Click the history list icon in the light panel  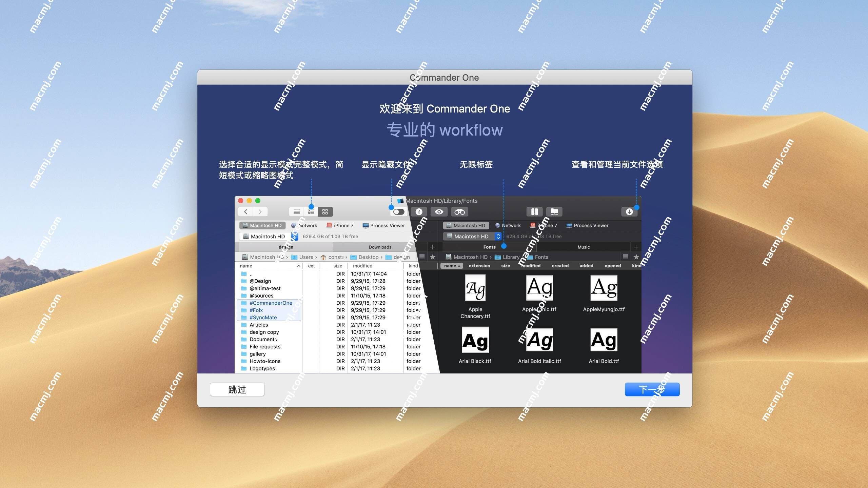tap(422, 257)
